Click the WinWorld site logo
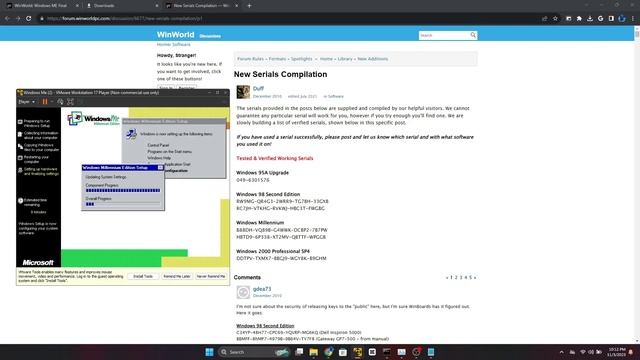 [176, 35]
